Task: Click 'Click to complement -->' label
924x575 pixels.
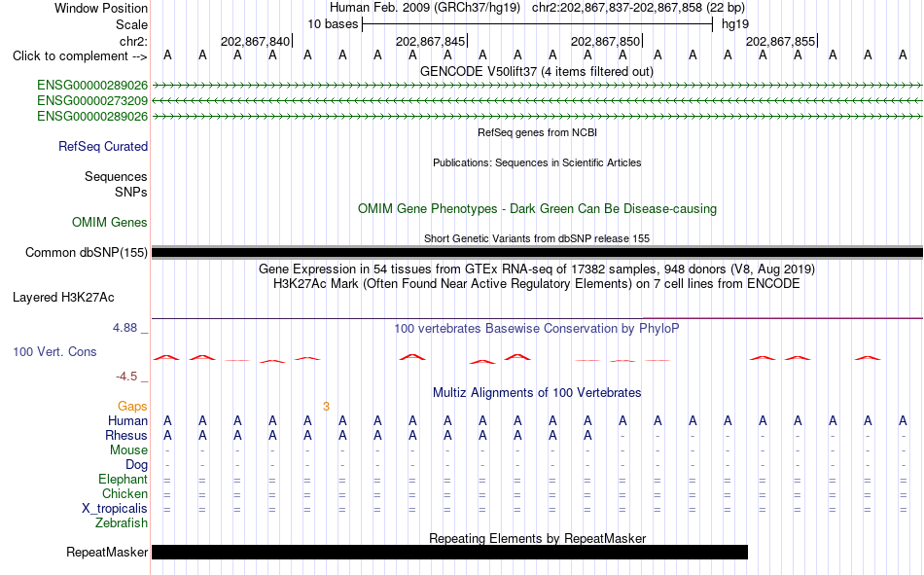Action: pos(80,56)
